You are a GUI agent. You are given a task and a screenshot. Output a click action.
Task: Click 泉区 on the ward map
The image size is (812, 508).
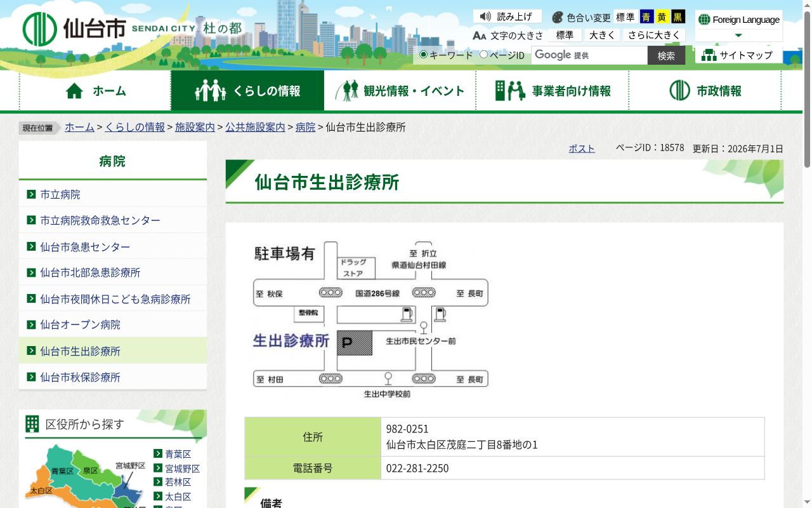pos(91,471)
